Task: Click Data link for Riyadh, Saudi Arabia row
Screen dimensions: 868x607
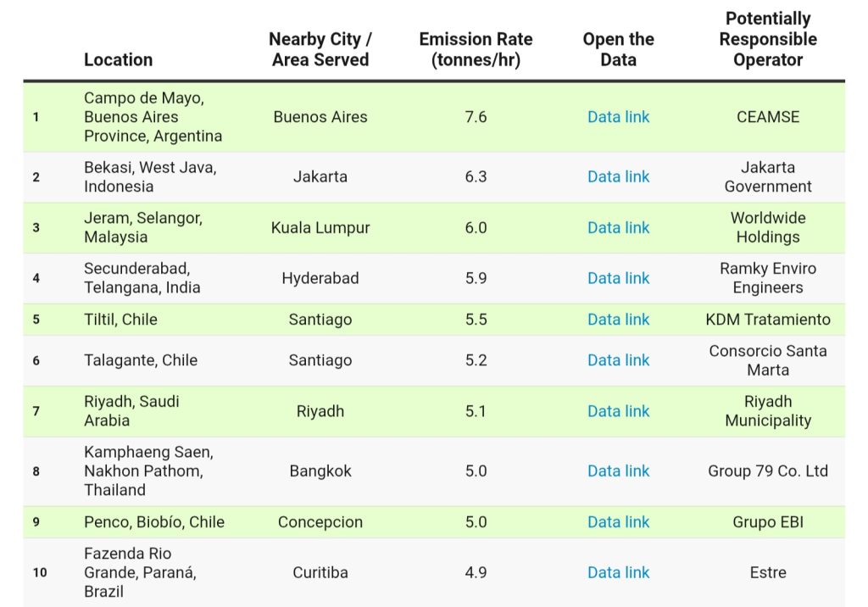Action: click(x=618, y=411)
